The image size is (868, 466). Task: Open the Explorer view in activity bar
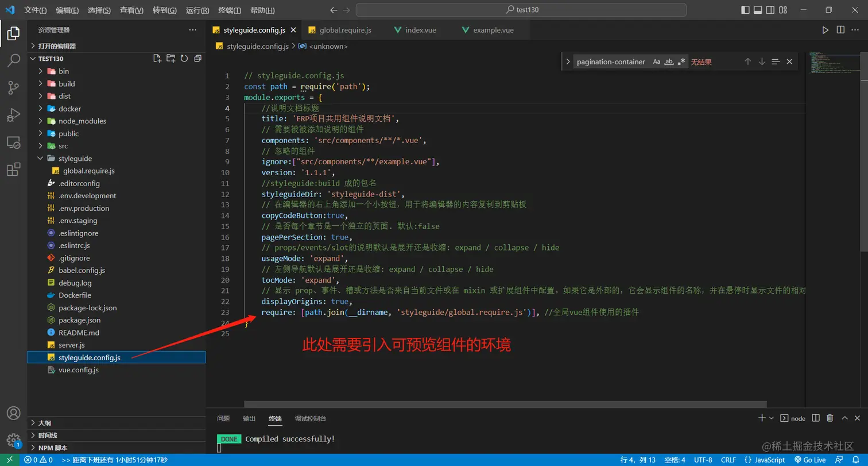click(x=13, y=34)
